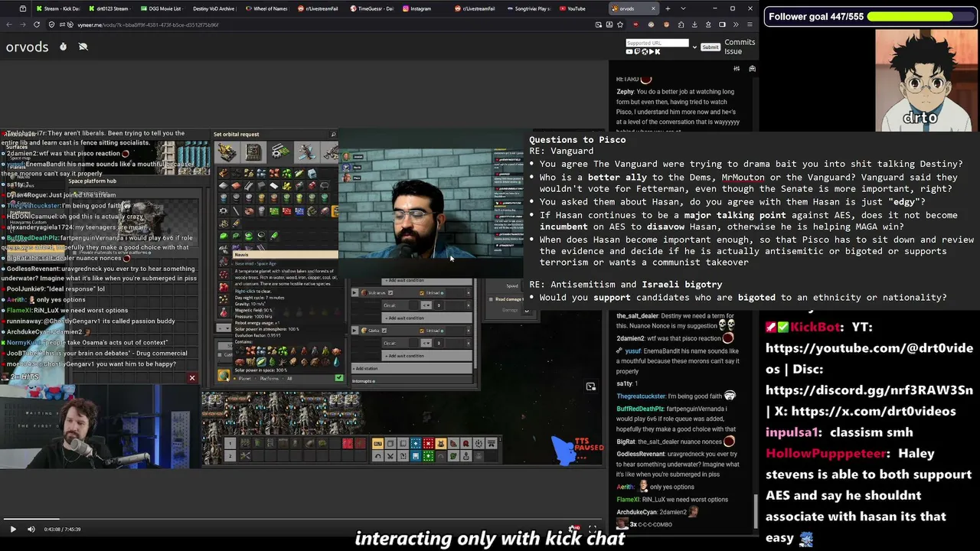This screenshot has height=551, width=980.
Task: Open the Commits link
Action: point(740,42)
